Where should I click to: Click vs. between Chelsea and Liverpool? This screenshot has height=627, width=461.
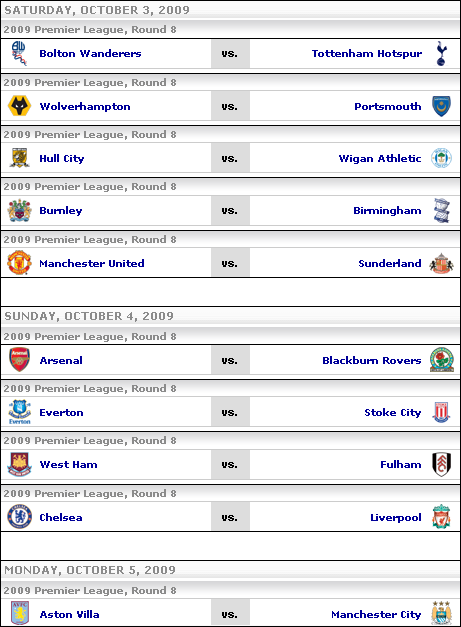230,517
